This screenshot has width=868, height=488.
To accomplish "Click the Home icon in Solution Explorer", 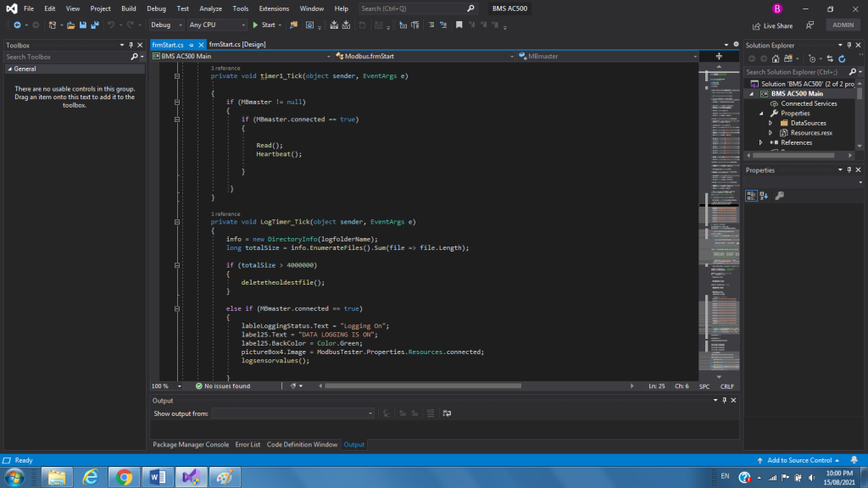I will pyautogui.click(x=776, y=58).
